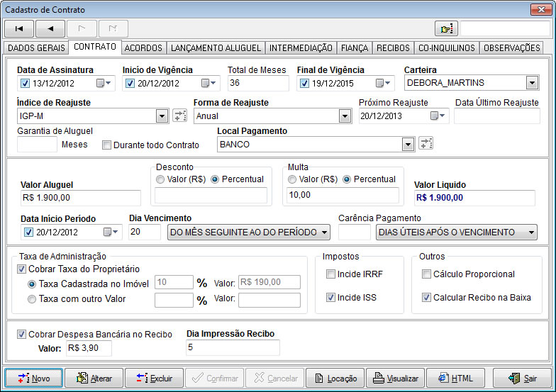Expand the Dia Vencimento period dropdown

click(x=324, y=233)
